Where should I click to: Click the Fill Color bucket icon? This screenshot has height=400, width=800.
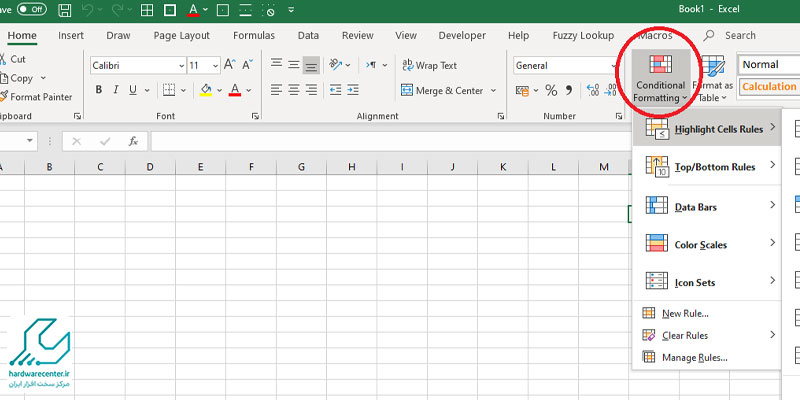click(206, 90)
